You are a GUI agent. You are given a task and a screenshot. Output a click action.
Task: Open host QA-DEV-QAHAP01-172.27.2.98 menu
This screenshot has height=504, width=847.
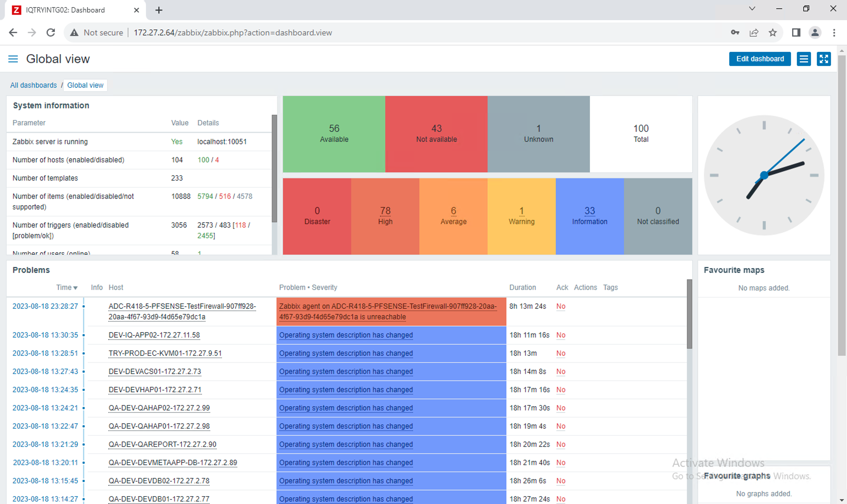(159, 426)
